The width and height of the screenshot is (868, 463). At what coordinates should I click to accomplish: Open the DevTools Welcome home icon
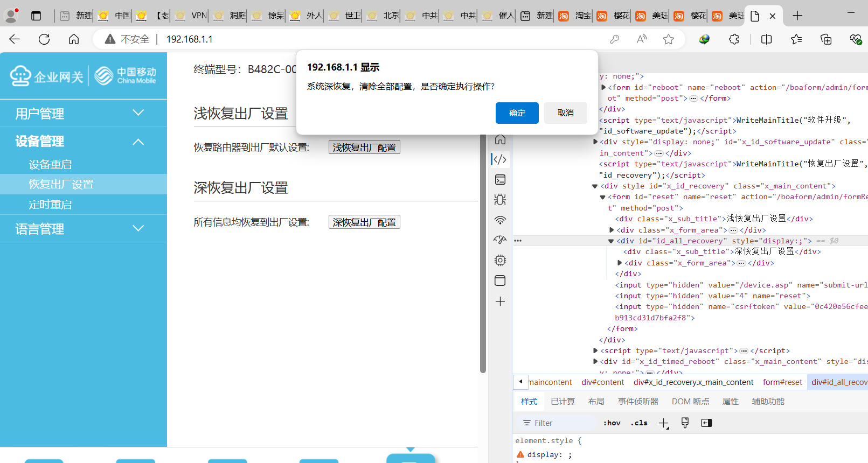(x=500, y=139)
